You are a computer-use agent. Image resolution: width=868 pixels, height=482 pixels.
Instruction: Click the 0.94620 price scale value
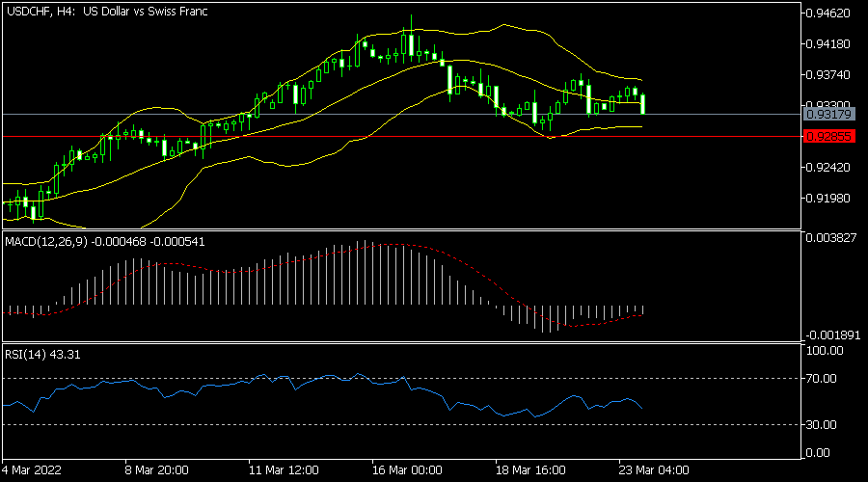click(x=828, y=13)
